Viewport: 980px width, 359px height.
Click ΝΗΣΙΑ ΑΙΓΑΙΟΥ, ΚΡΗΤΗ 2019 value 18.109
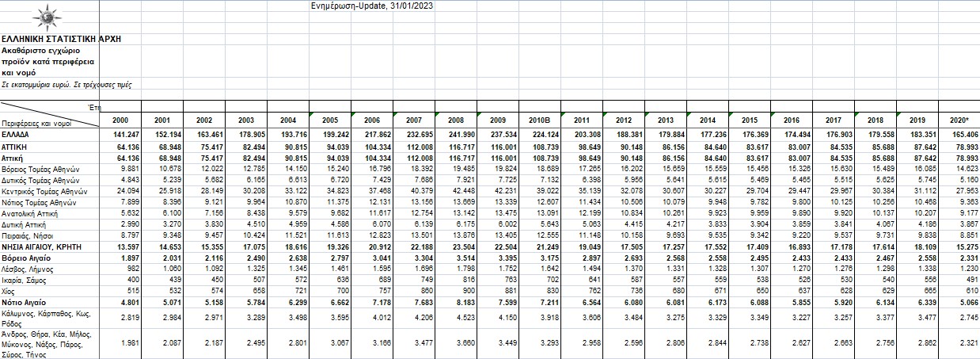pos(925,247)
